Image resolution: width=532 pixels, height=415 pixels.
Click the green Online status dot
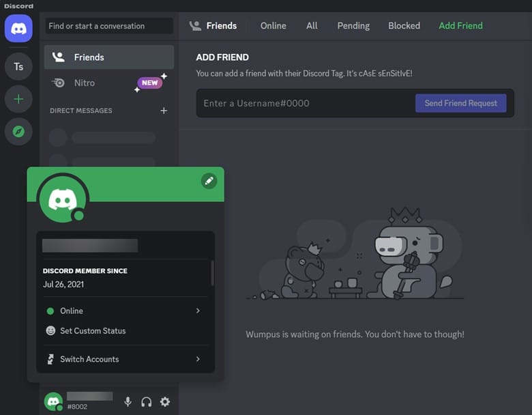pos(50,311)
